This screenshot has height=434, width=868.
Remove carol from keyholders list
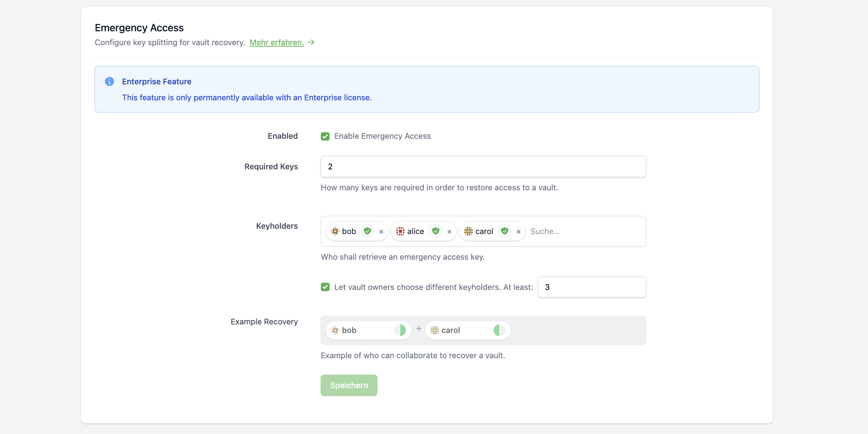(x=519, y=232)
